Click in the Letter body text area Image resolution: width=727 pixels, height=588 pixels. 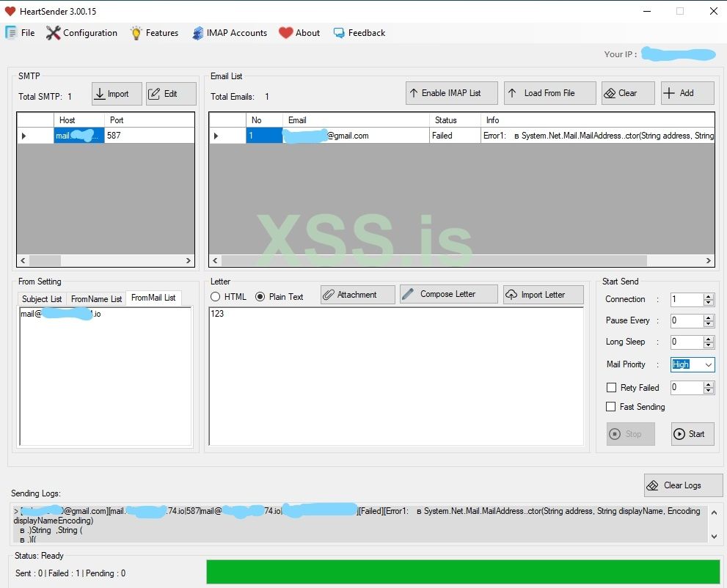pos(396,376)
